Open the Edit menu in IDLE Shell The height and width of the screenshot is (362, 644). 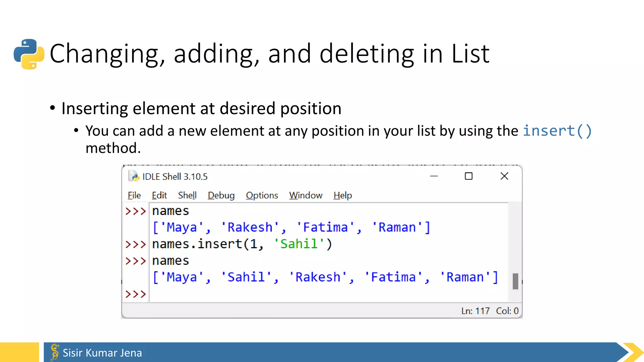(x=159, y=195)
